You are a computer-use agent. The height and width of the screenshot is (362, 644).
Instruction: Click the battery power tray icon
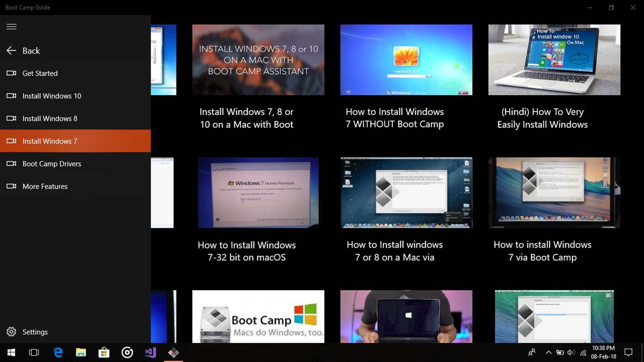560,353
